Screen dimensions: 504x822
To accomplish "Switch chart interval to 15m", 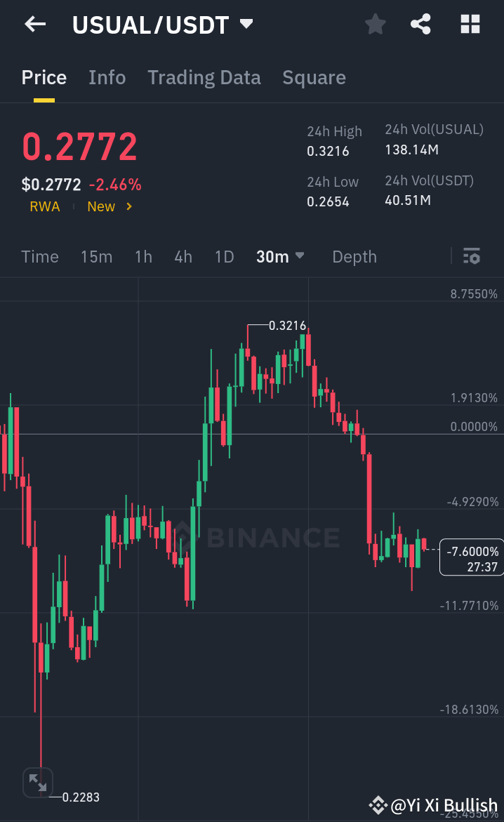I will tap(96, 256).
